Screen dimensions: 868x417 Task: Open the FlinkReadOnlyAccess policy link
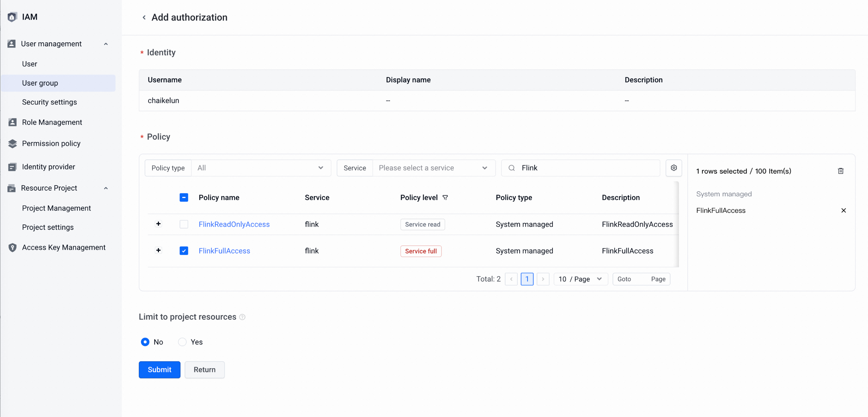coord(234,224)
